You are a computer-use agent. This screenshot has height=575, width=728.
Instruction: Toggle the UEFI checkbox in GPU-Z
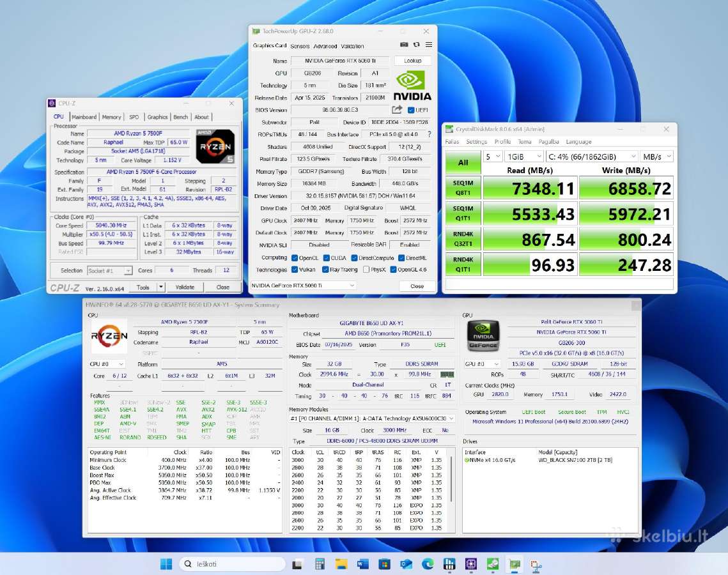coord(411,110)
